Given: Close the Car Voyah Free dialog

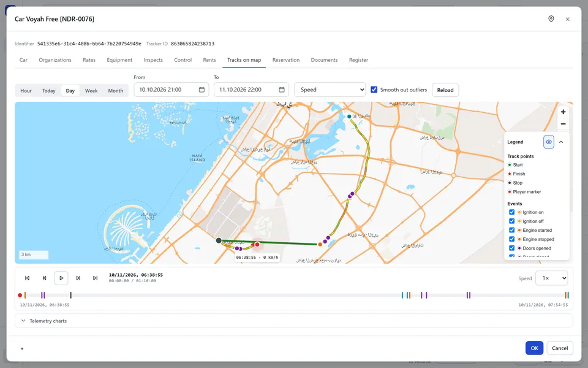Looking at the screenshot, I should pyautogui.click(x=567, y=19).
